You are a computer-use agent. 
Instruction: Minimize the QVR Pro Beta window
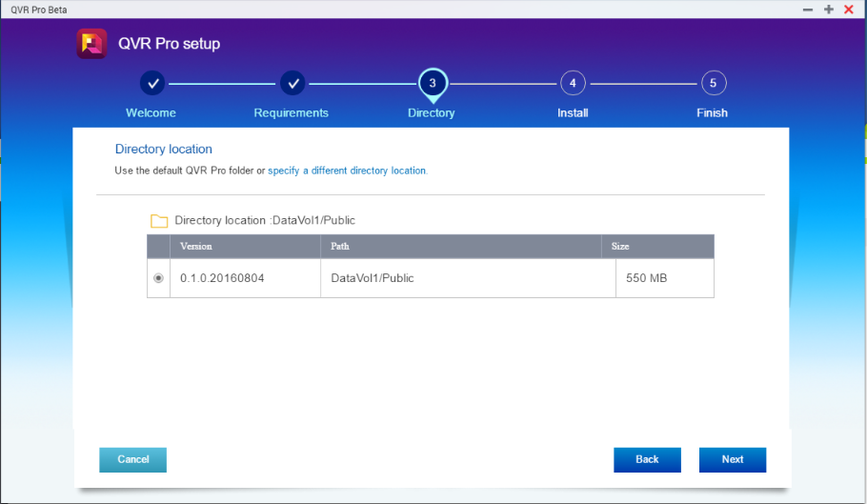tap(808, 10)
